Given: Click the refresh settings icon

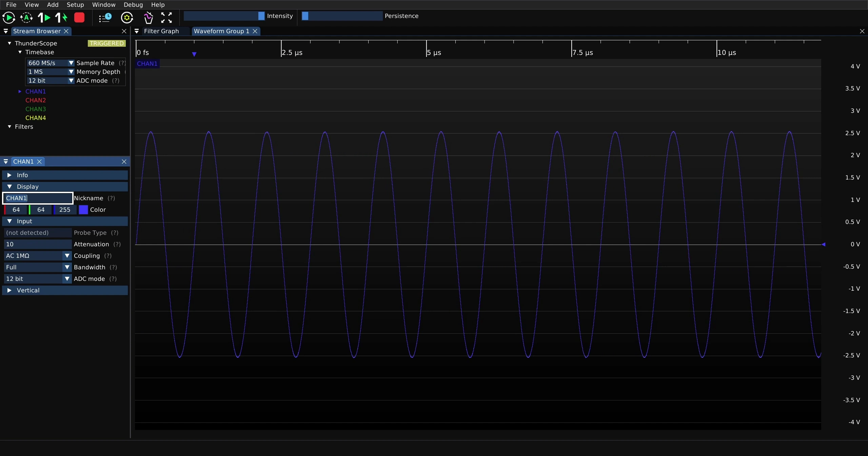Looking at the screenshot, I should coord(127,18).
